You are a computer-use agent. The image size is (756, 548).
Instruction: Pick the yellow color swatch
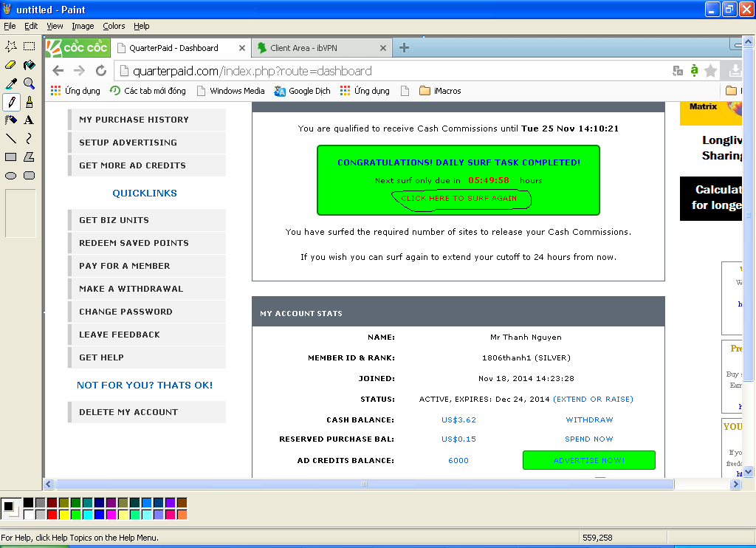click(63, 514)
